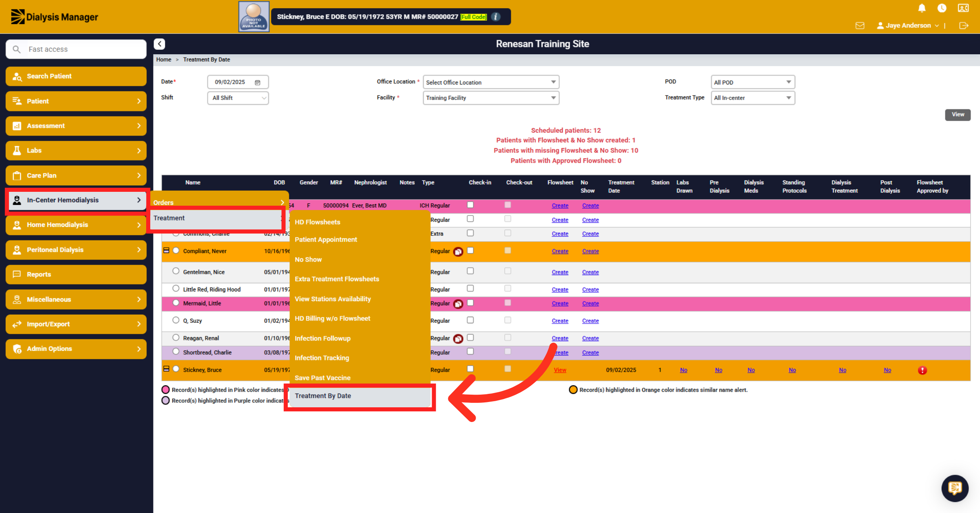Viewport: 980px width, 513px height.
Task: Expand Admin Options menu
Action: click(76, 349)
